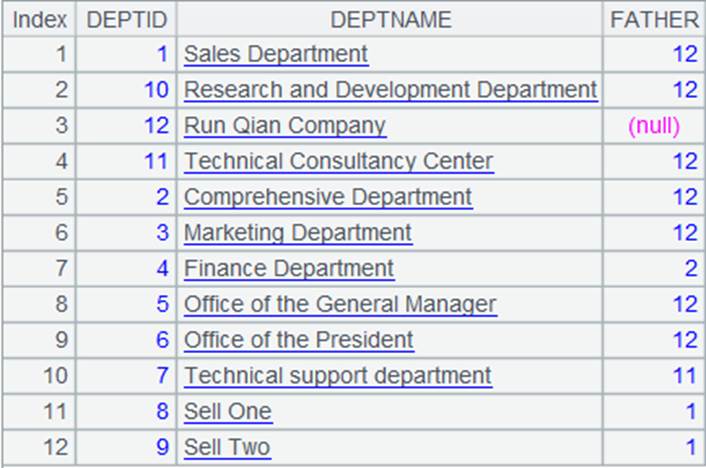
Task: Open Office of the General Manager link
Action: pyautogui.click(x=340, y=304)
